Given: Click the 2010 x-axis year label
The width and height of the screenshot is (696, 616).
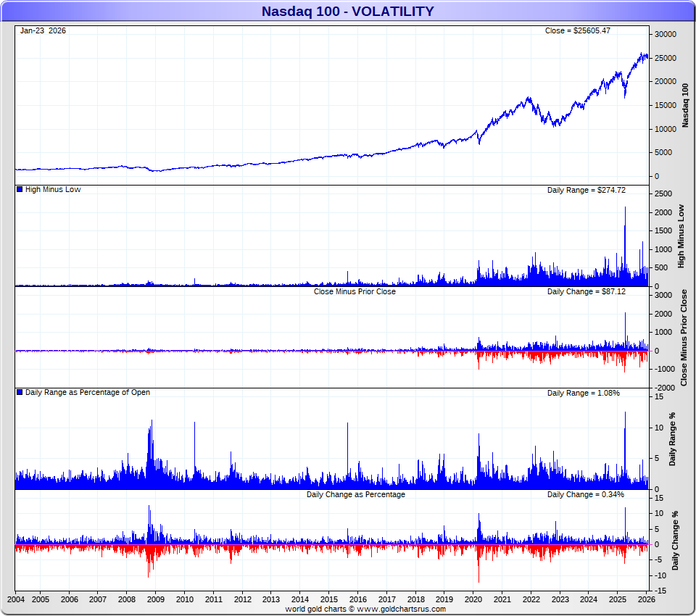Looking at the screenshot, I should (185, 599).
